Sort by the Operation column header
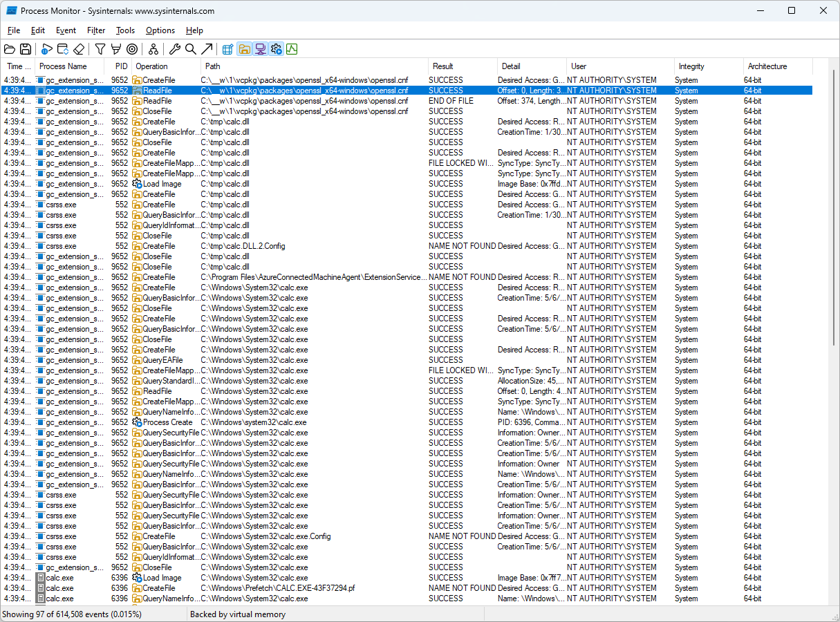The width and height of the screenshot is (840, 622). click(x=152, y=66)
